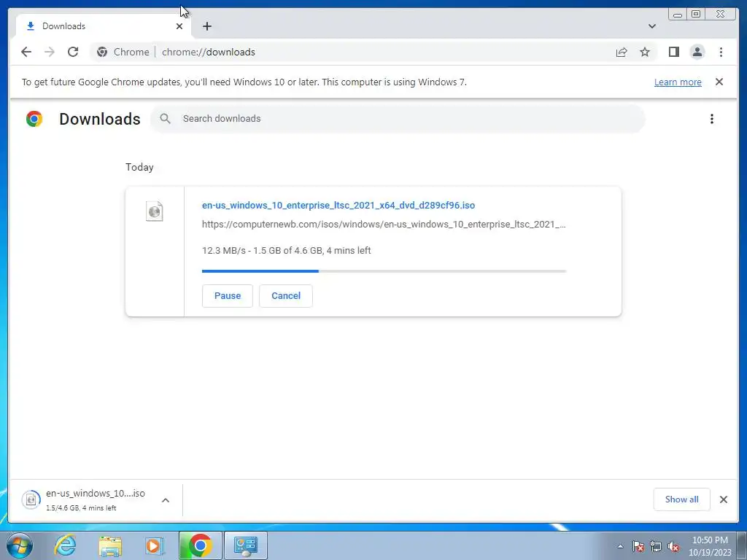
Task: Go back using the browser back arrow
Action: (x=26, y=52)
